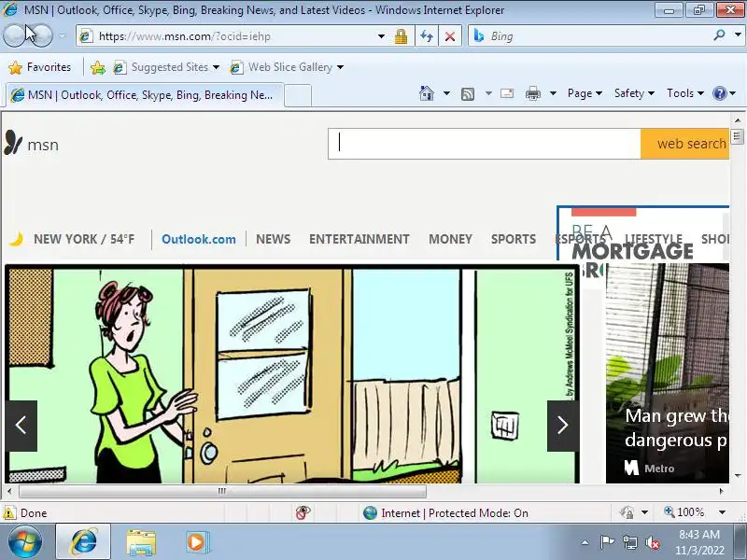Open the Page menu

585,93
